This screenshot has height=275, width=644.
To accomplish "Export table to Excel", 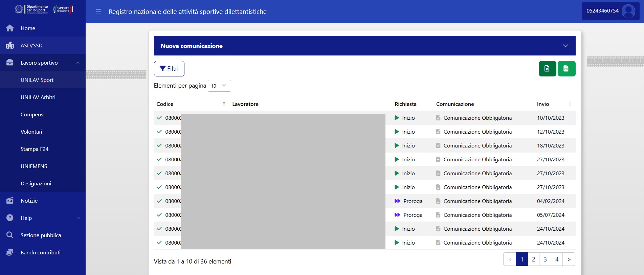I will [x=547, y=69].
